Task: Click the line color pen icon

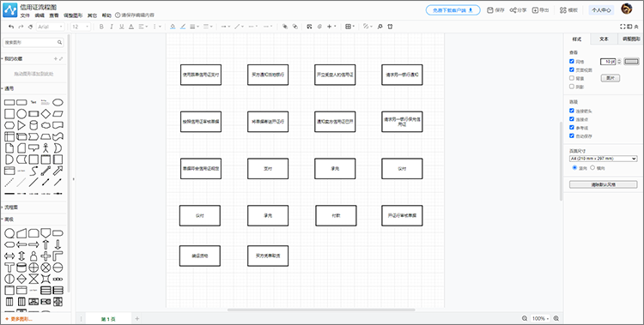Action: point(183,27)
